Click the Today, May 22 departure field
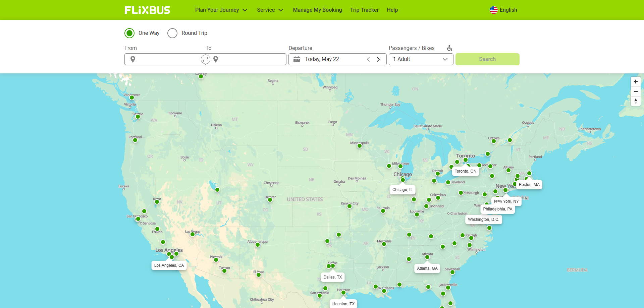644x308 pixels. (337, 59)
